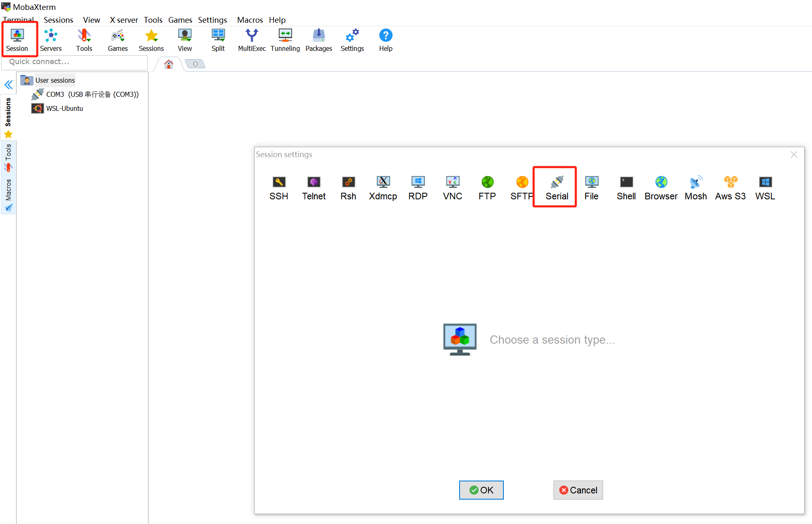Select the User sessions folder
This screenshot has width=812, height=524.
point(48,80)
